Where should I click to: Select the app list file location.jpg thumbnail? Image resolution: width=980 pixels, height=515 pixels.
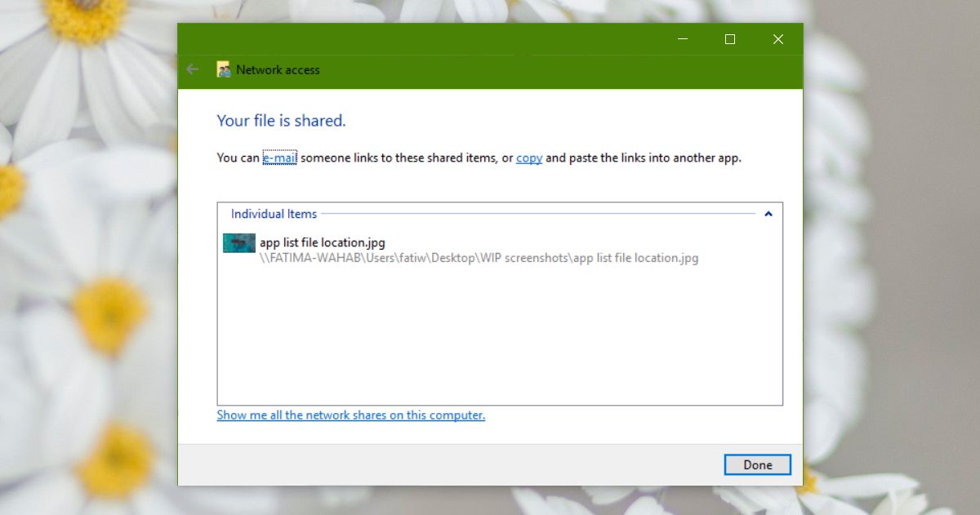[239, 243]
